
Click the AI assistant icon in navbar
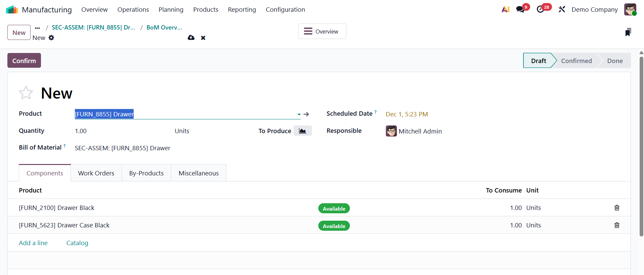tap(505, 9)
